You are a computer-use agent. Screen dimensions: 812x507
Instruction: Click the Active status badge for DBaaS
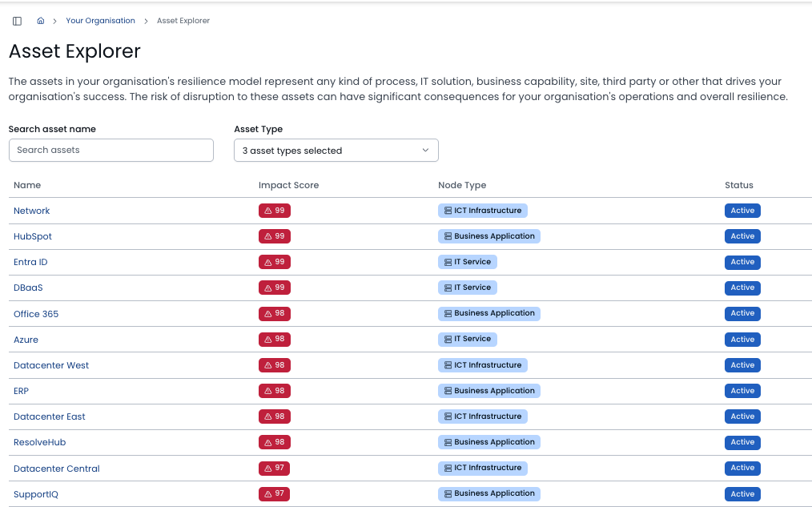click(742, 288)
